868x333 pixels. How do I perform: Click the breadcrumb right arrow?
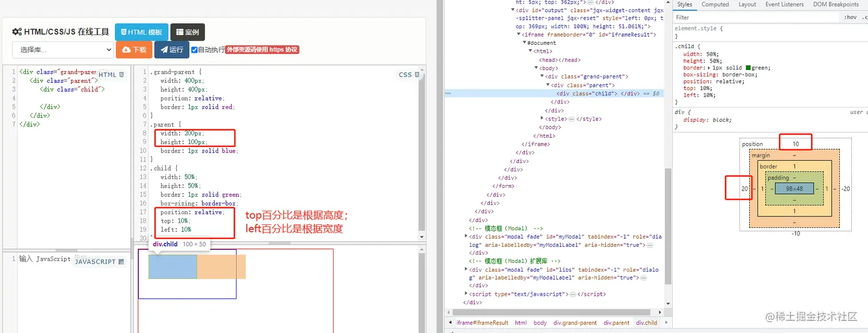666,323
